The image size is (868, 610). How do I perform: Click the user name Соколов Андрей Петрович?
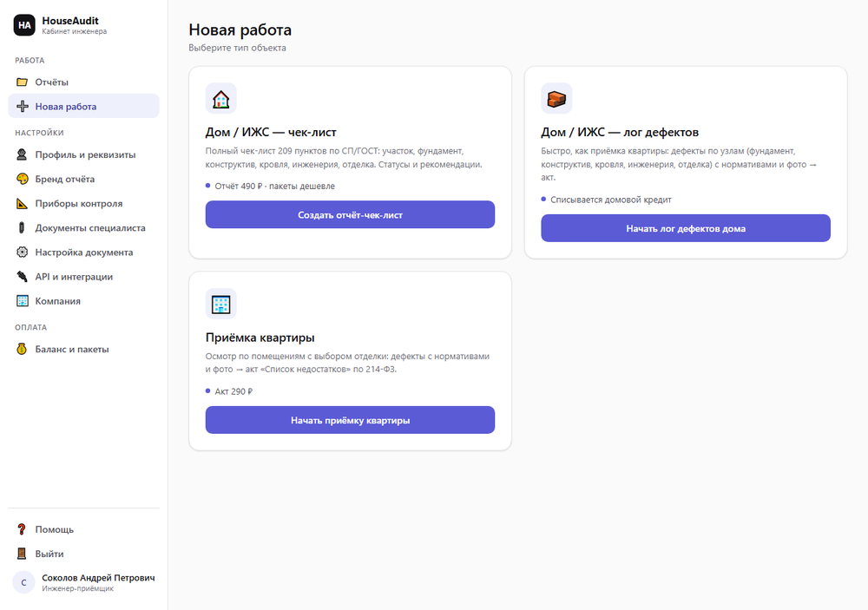click(x=99, y=578)
